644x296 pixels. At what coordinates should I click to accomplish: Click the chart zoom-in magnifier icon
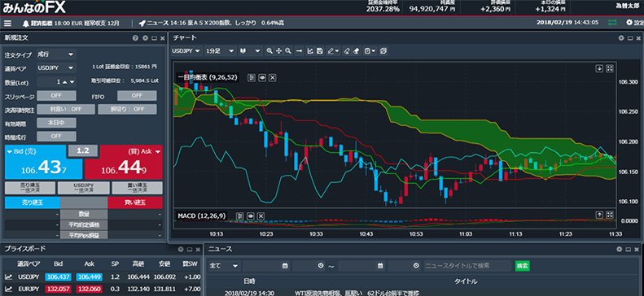click(x=269, y=51)
